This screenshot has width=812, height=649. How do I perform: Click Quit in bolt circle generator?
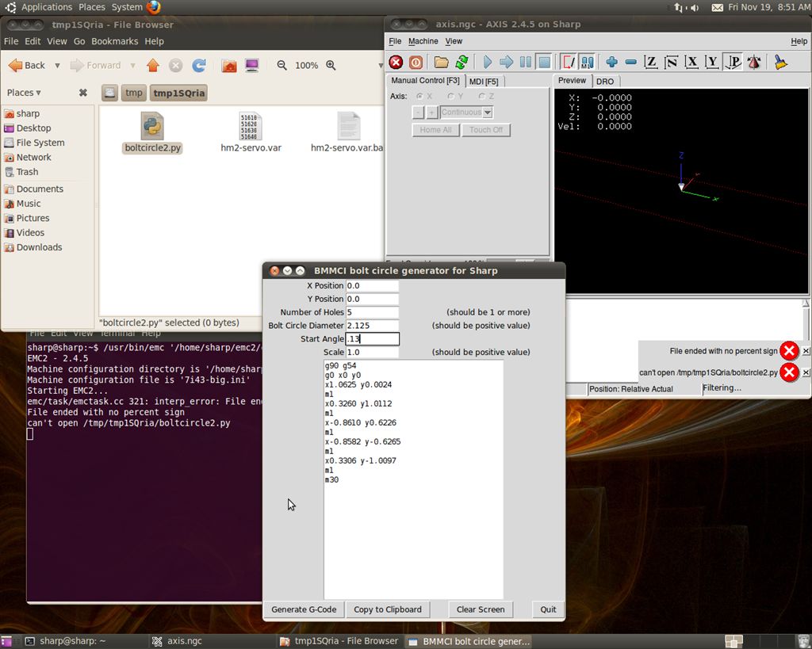(x=549, y=609)
